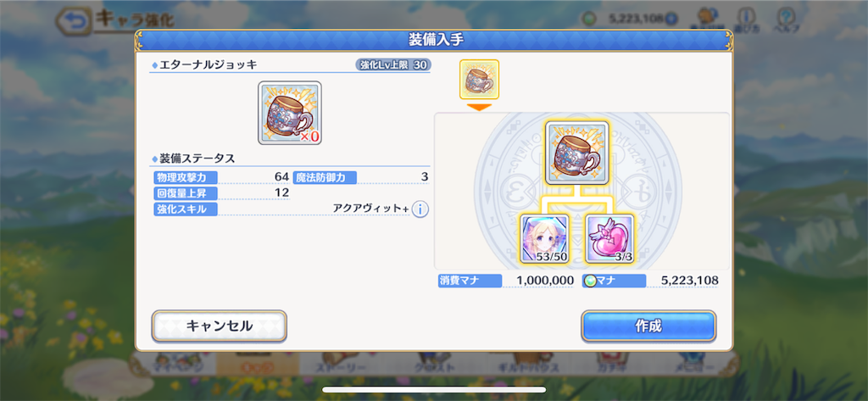The width and height of the screenshot is (868, 401).
Task: Tap the orange arrow under jug thumbnail
Action: click(480, 107)
